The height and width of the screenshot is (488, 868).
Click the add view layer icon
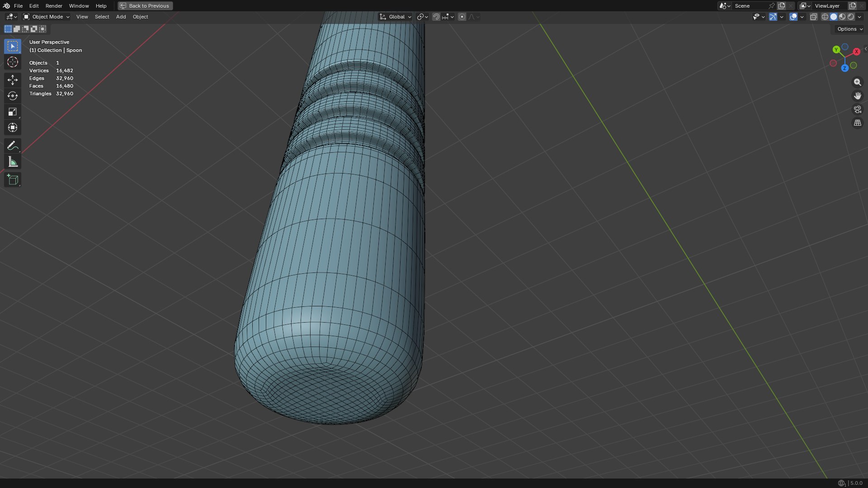coord(853,6)
